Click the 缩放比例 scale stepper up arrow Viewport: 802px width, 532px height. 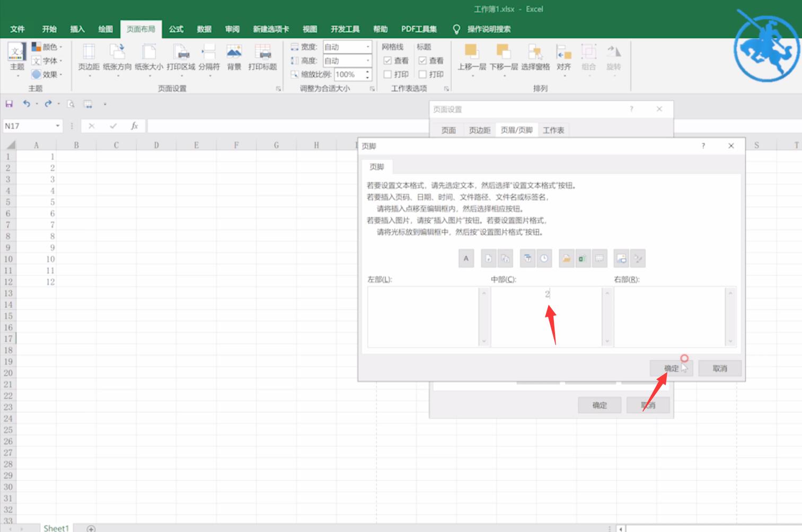click(x=368, y=72)
